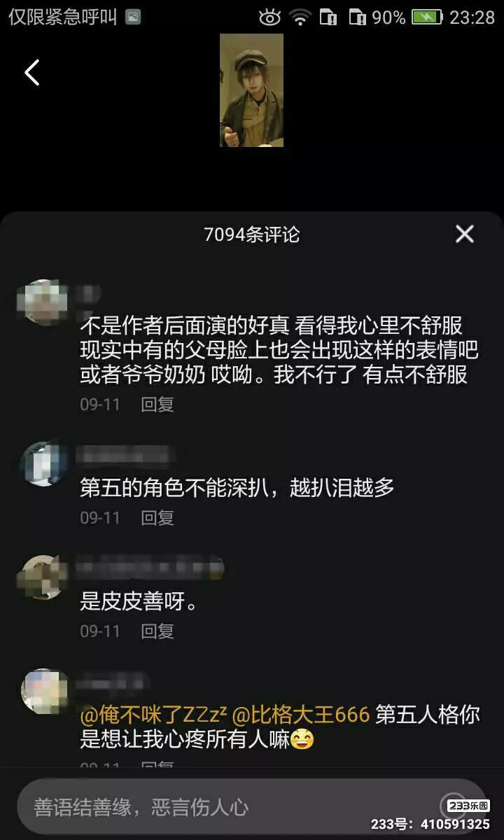Go back using the left arrow
This screenshot has height=840, width=504.
[31, 72]
